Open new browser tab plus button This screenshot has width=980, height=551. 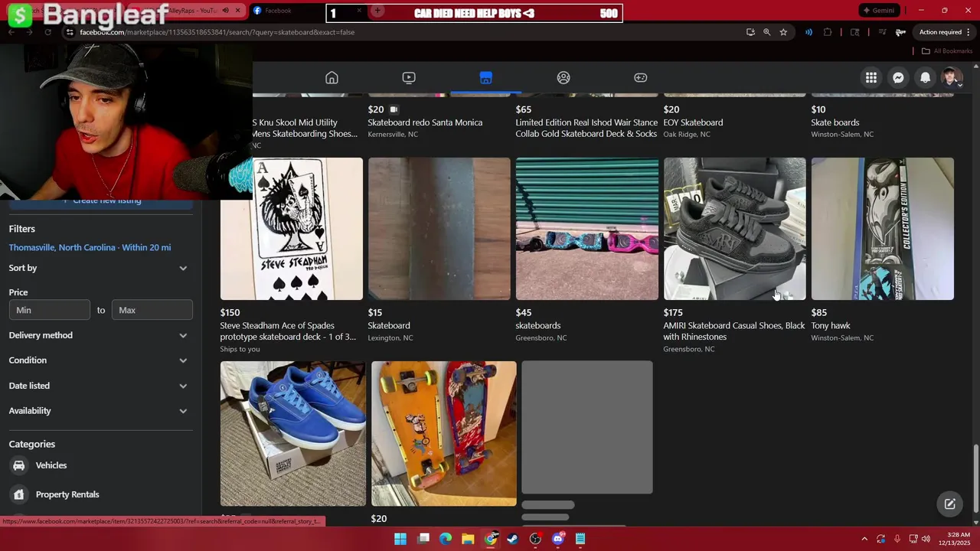click(x=377, y=11)
